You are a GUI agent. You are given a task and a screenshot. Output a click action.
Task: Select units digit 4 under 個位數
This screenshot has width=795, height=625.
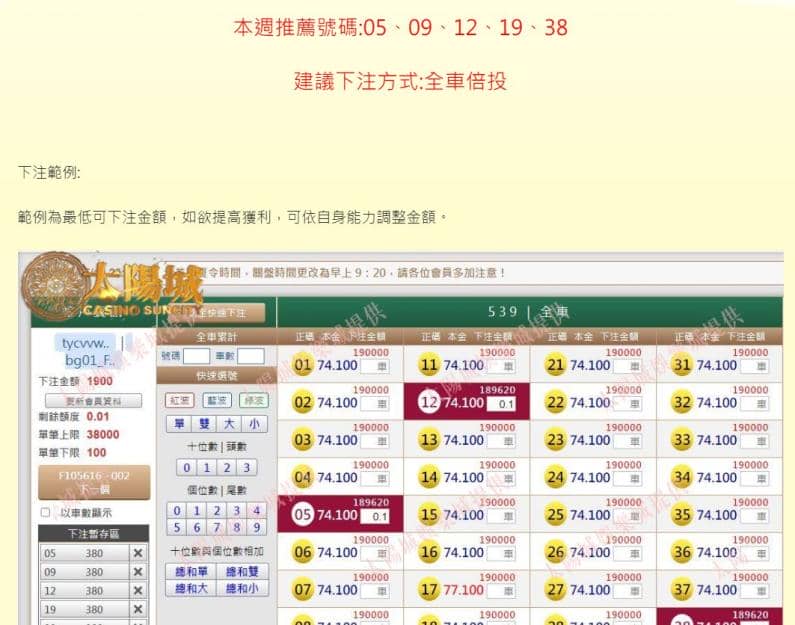(x=257, y=510)
